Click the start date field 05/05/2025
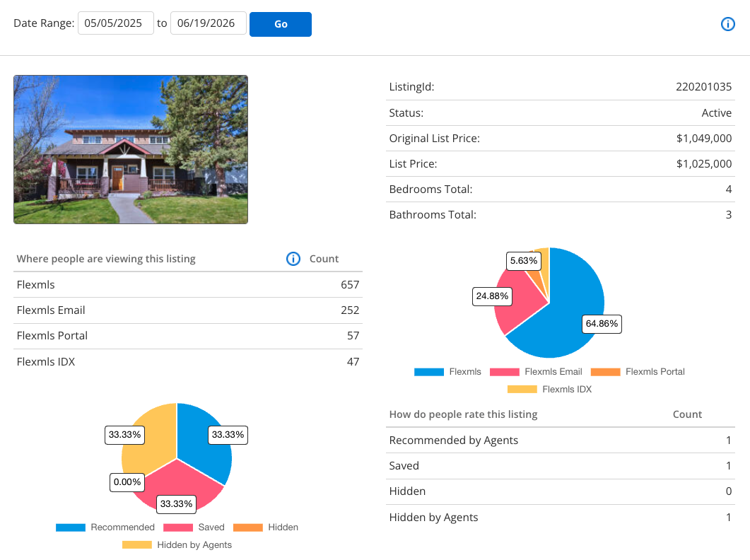Viewport: 750px width, 560px height. [x=116, y=23]
